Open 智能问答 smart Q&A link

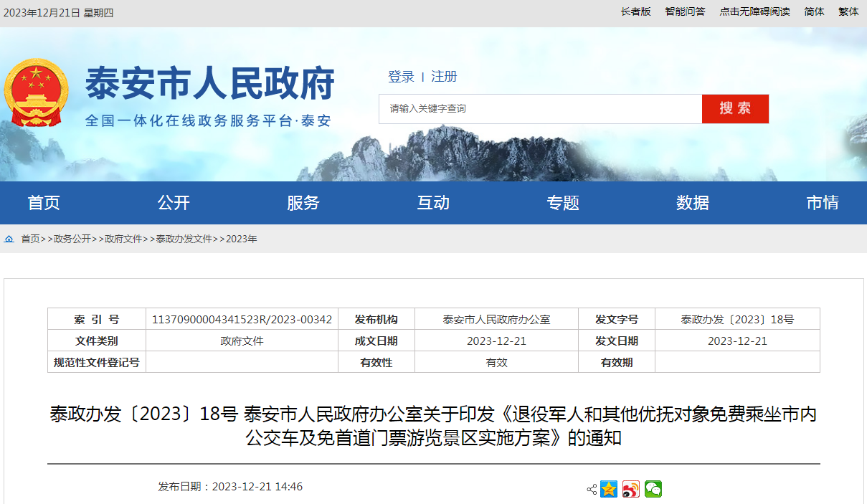pos(685,11)
